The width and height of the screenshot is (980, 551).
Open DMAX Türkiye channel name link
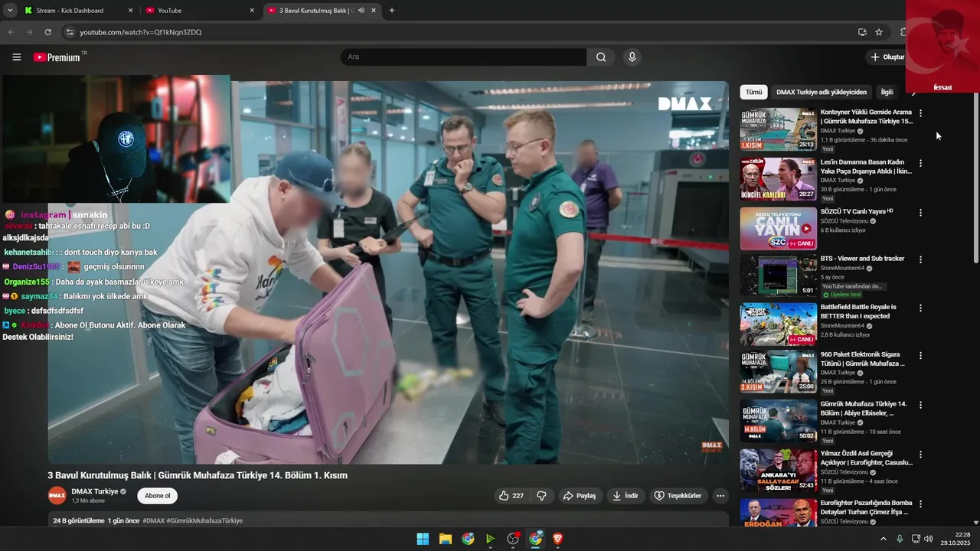pos(95,491)
